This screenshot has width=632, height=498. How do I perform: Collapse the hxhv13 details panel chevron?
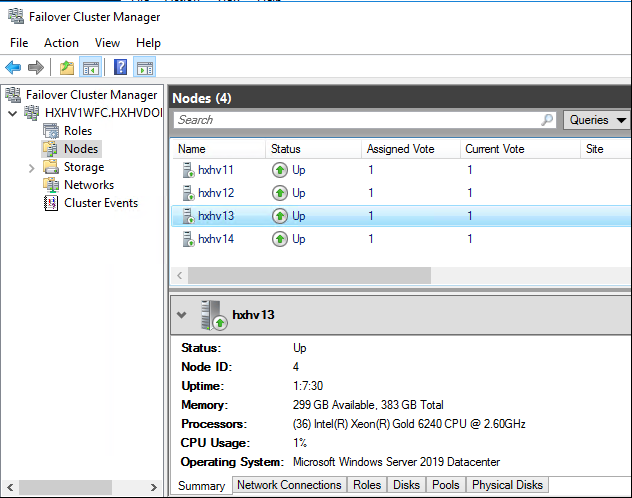pyautogui.click(x=182, y=315)
